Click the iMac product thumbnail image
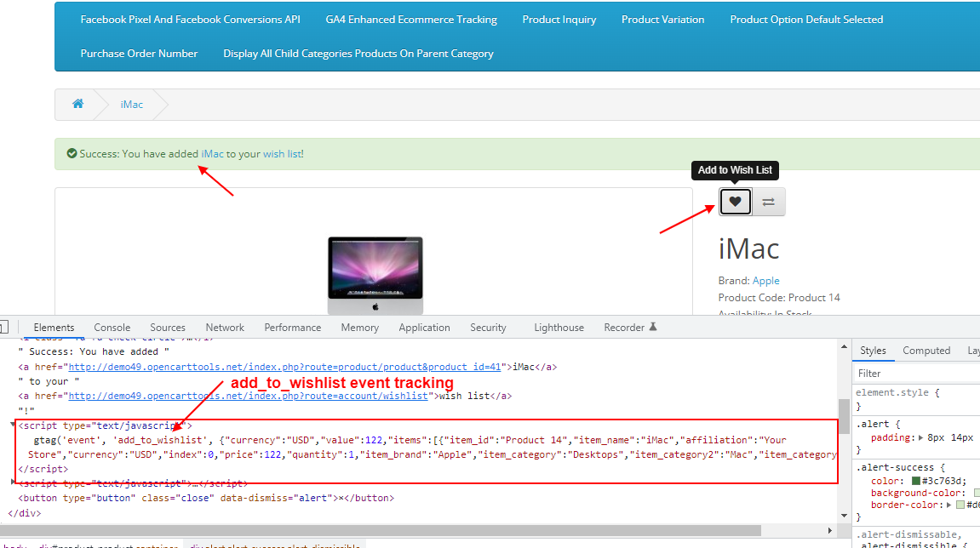 point(375,275)
